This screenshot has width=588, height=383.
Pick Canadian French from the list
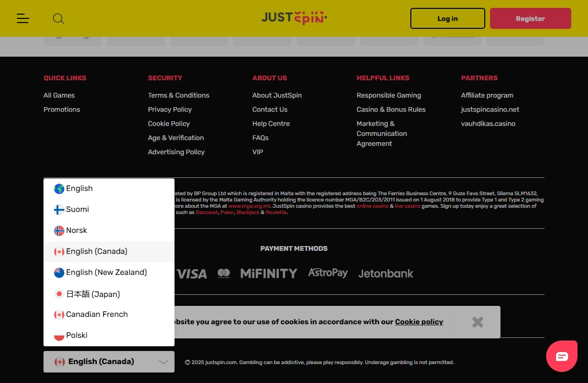click(96, 314)
